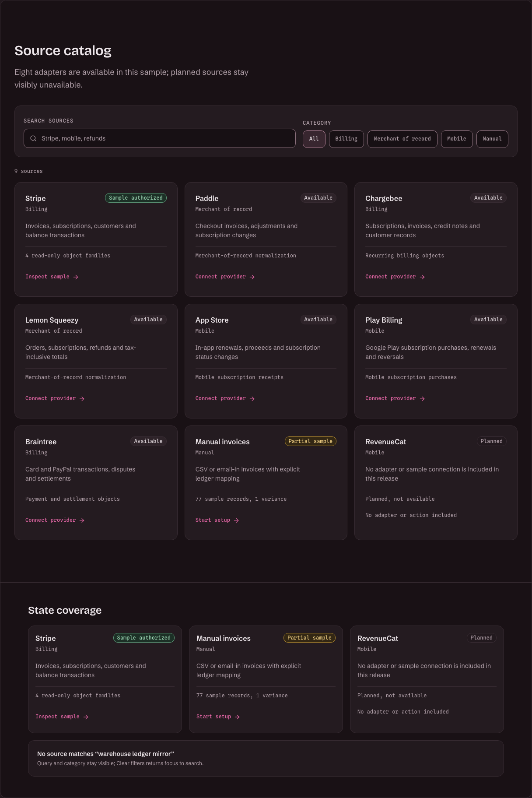
Task: Click arrow icon next to Paddle Connect provider
Action: click(252, 277)
